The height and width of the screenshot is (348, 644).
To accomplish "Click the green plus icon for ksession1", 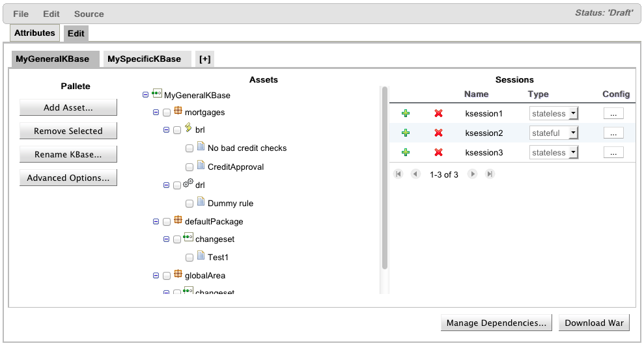I will [406, 114].
